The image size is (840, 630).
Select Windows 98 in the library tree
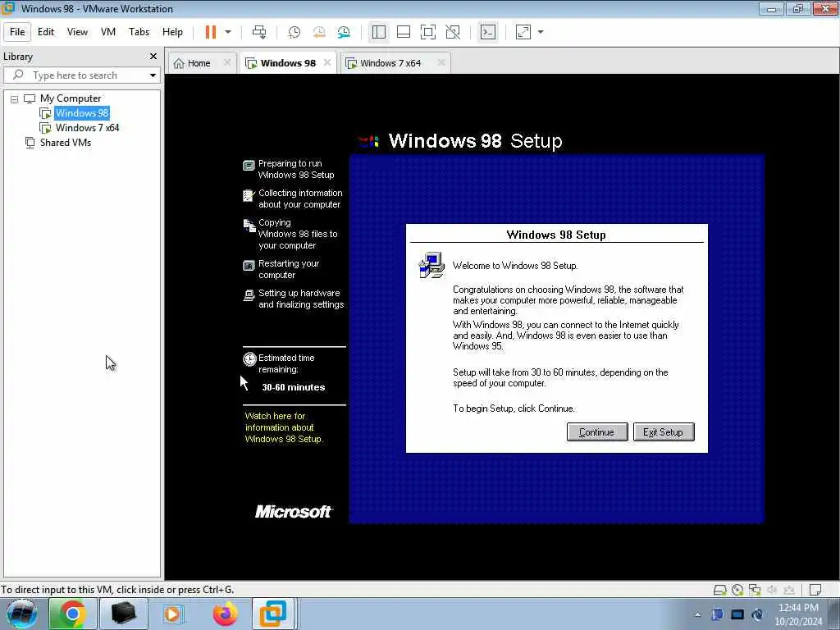(82, 113)
